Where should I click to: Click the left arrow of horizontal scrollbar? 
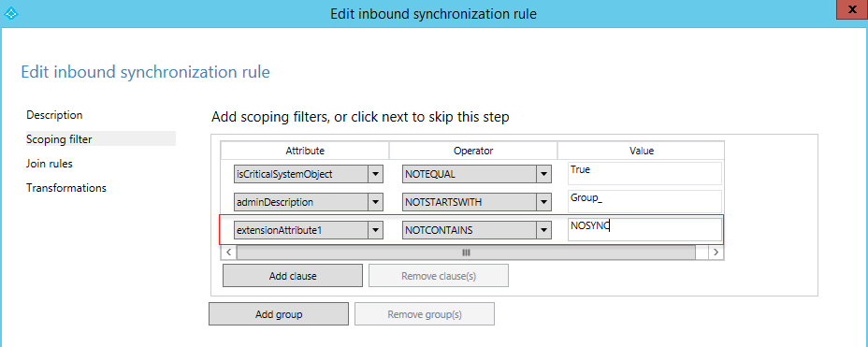pos(227,252)
